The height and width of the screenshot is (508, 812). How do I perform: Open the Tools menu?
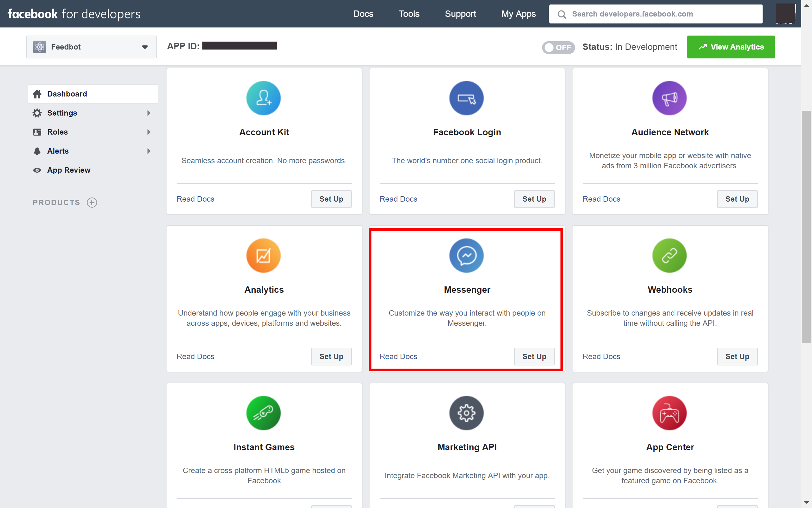point(409,14)
